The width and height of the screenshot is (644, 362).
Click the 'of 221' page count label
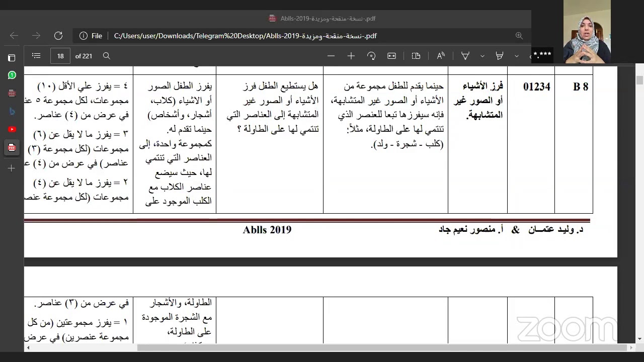(84, 56)
